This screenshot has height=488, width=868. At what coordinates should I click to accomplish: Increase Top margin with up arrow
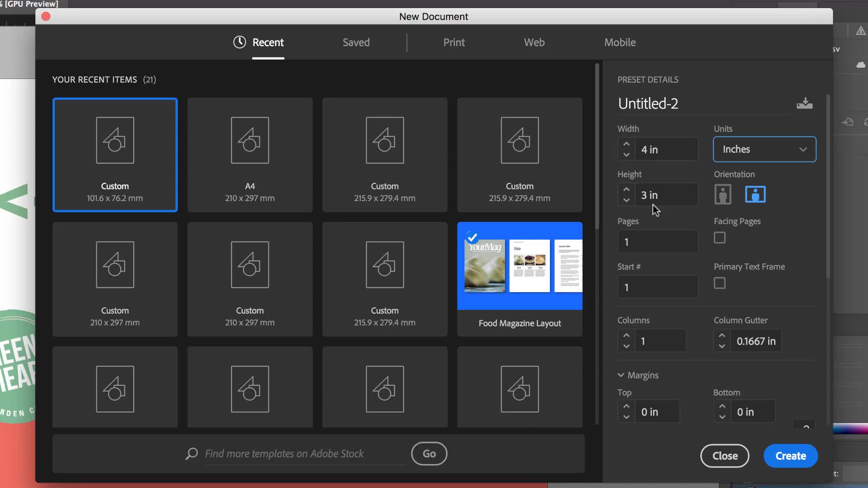pos(626,406)
